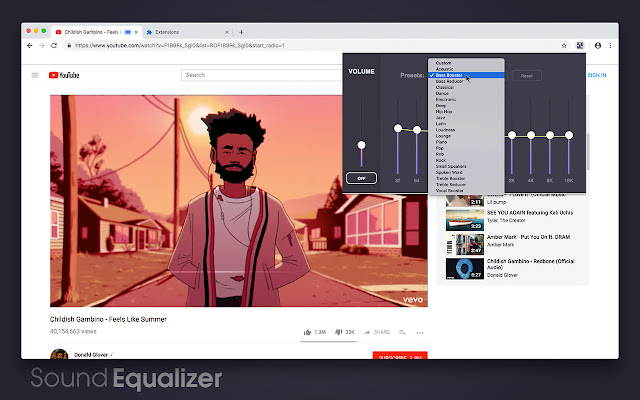Go to YouTube home via logo

(x=64, y=75)
